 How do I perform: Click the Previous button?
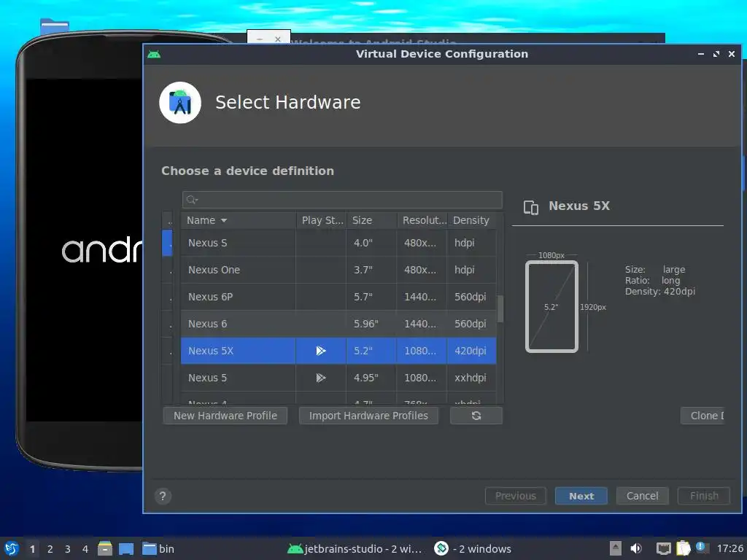tap(516, 496)
